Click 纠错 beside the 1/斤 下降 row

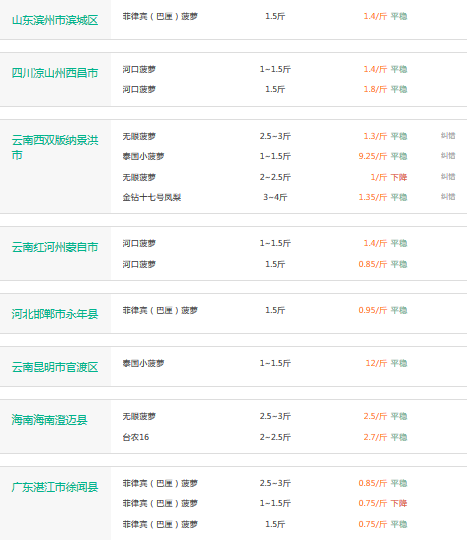click(448, 177)
